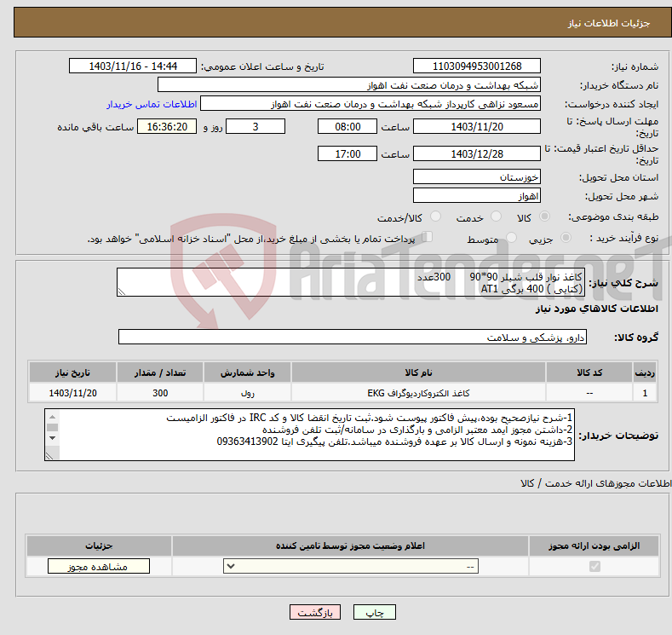Click the buyer notes text area
The height and width of the screenshot is (635, 672).
[309, 435]
